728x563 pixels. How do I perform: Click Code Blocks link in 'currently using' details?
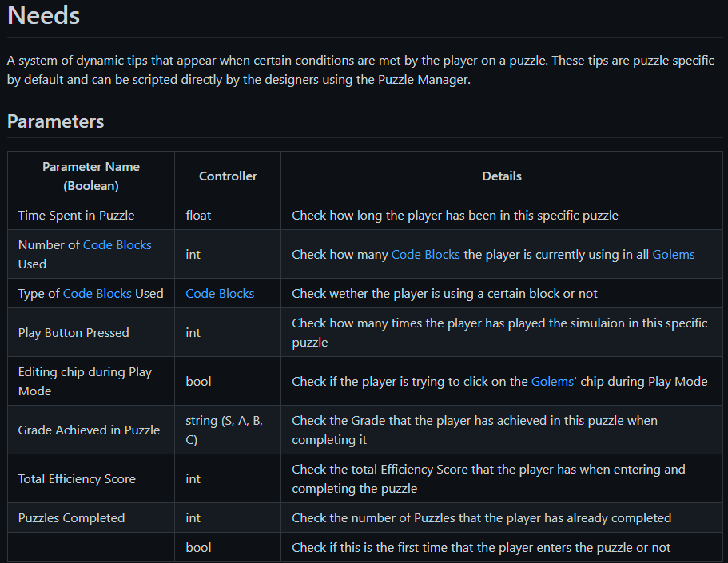tap(425, 255)
